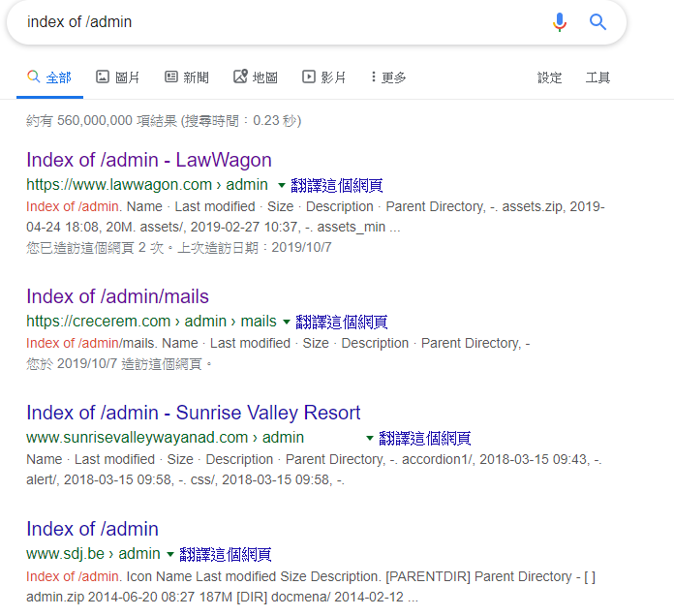Click the 新聞 tab newspaper icon
Screen dimensions: 674x616
point(171,77)
